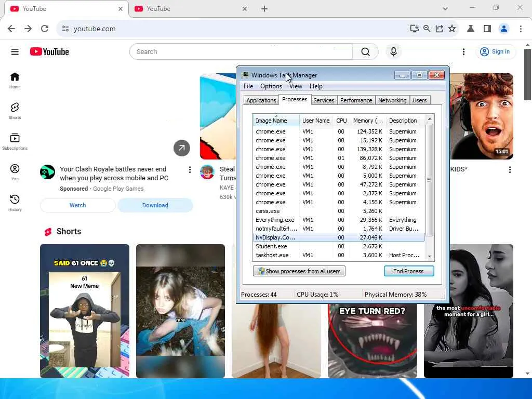Go back in Chrome
This screenshot has width=532, height=399.
click(11, 29)
